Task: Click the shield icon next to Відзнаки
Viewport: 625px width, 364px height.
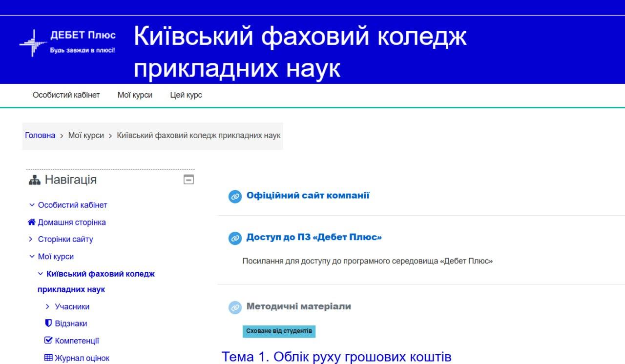Action: pos(48,324)
